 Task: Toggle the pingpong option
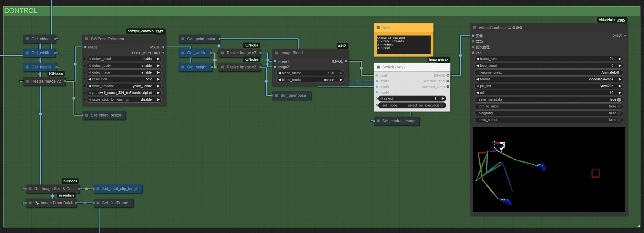548,113
